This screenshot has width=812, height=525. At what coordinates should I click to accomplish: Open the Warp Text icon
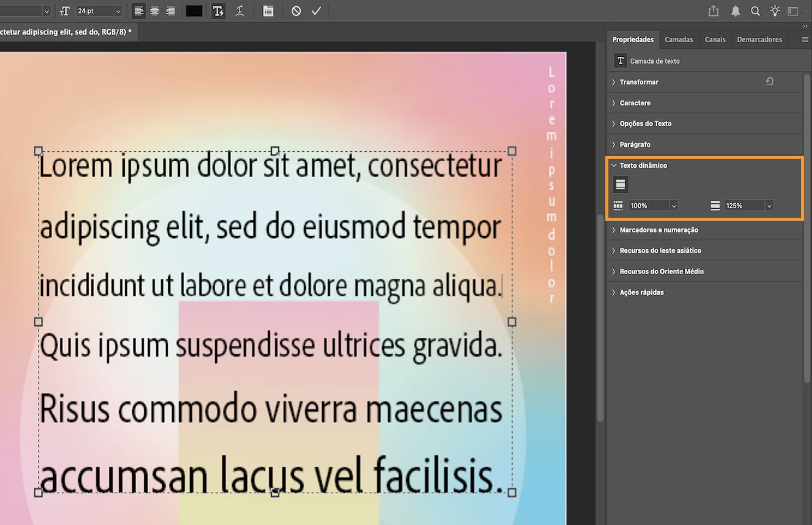pos(240,10)
